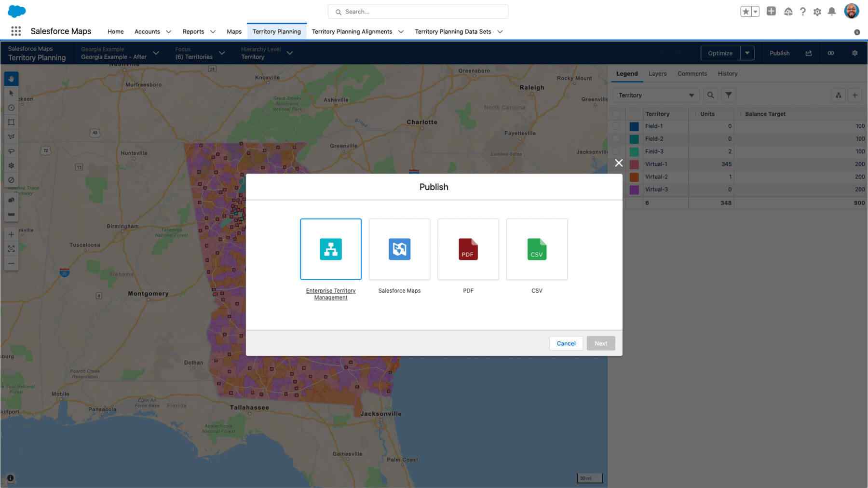The image size is (868, 488).
Task: Switch to the Maps tab
Action: click(x=234, y=31)
